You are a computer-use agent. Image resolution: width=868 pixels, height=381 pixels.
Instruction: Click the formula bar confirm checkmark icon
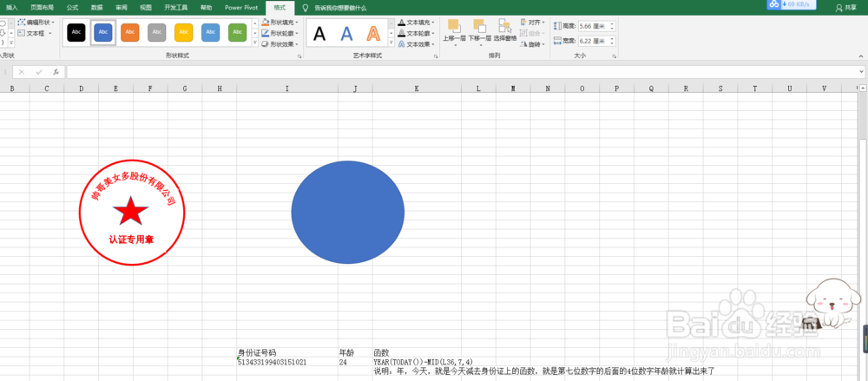(39, 72)
